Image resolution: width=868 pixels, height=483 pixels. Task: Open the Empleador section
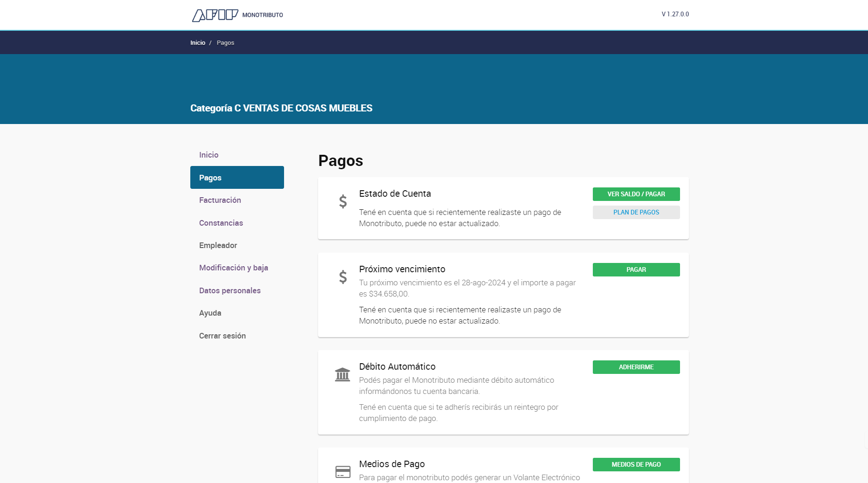(218, 245)
